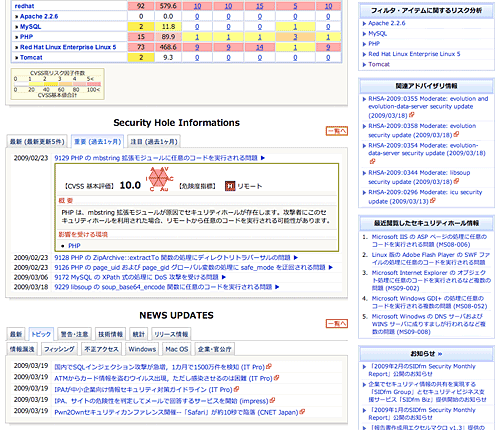Click the CVSS radar hexagon chart icon
The height and width of the screenshot is (430, 500).
pos(159,179)
